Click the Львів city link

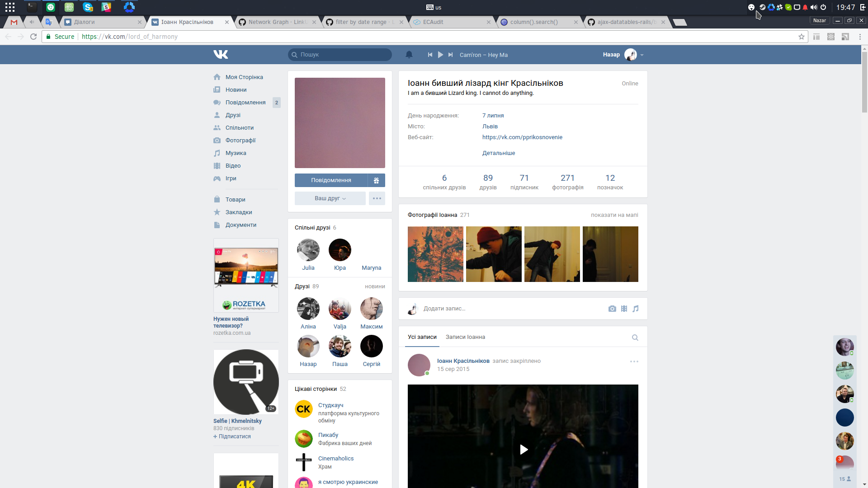coord(490,127)
